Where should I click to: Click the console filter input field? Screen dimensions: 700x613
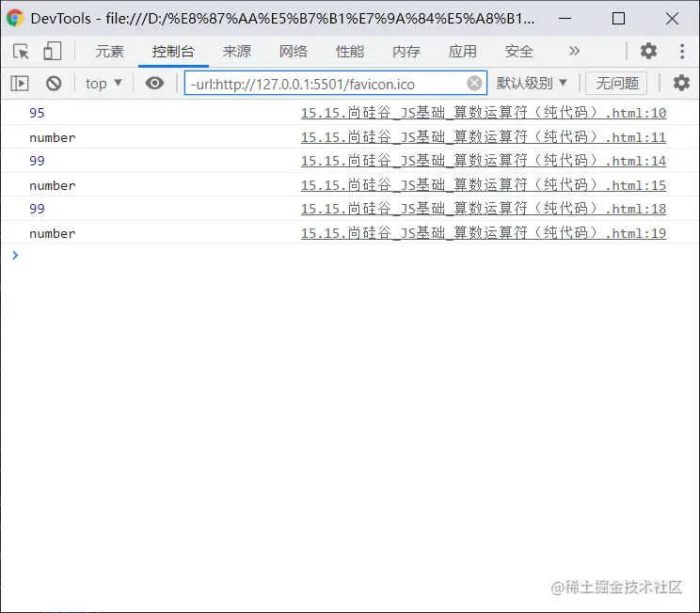tap(335, 84)
